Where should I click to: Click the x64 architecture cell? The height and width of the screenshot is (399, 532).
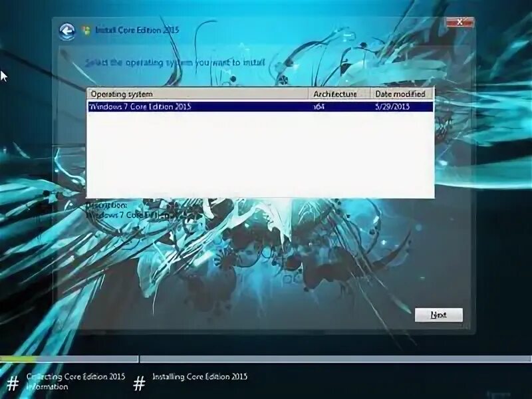click(x=319, y=107)
